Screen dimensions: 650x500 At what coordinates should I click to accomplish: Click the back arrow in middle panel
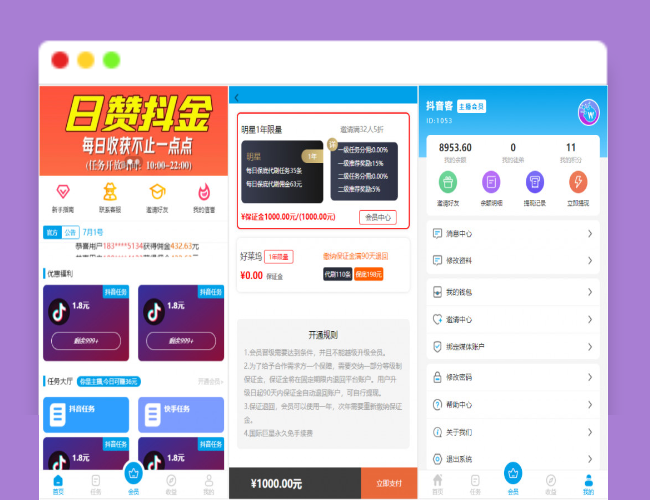coord(237,97)
